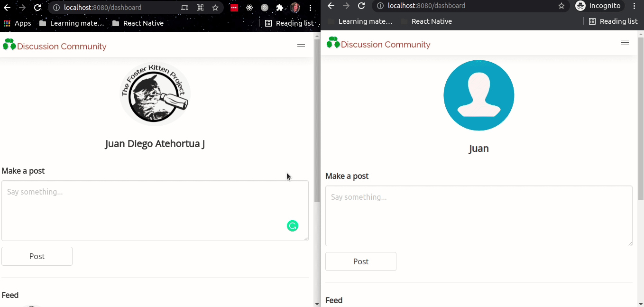Screen dimensions: 644x307
Task: Click the default blue avatar profile picture
Action: tap(479, 95)
